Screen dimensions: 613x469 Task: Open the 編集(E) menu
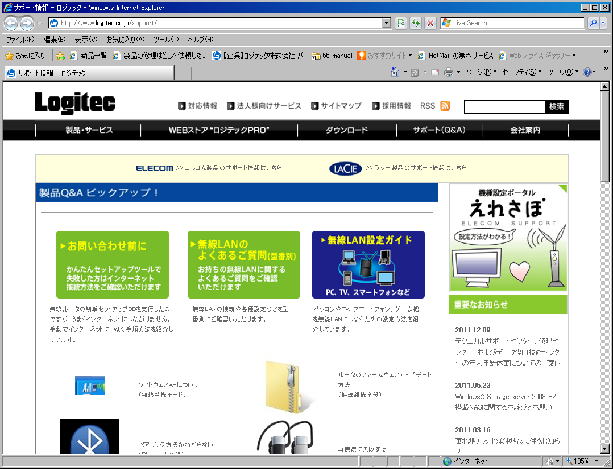pyautogui.click(x=54, y=39)
